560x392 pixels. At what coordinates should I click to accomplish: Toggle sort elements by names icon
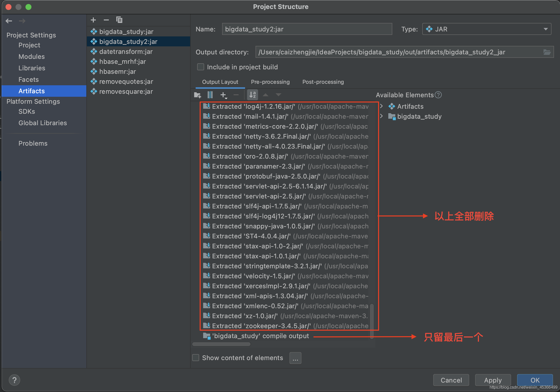253,95
